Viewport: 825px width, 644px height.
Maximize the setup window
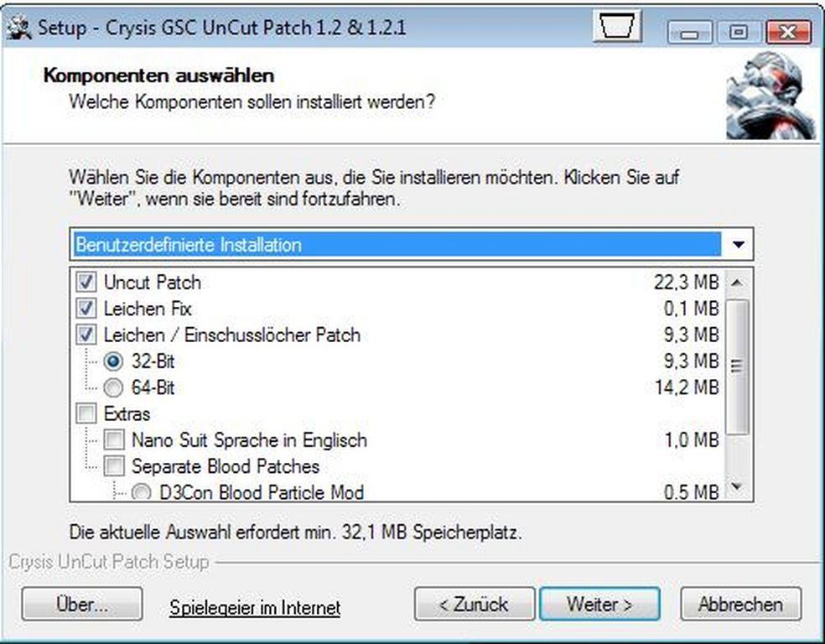point(738,33)
